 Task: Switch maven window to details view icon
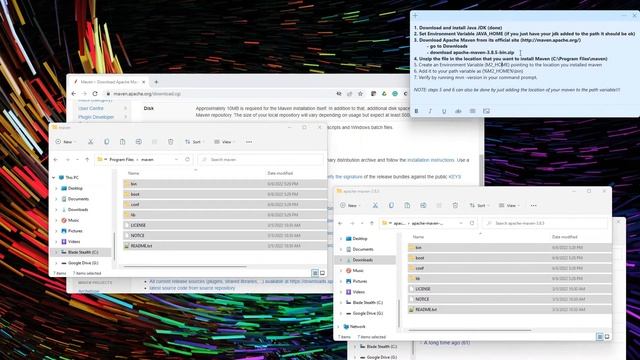(x=315, y=273)
